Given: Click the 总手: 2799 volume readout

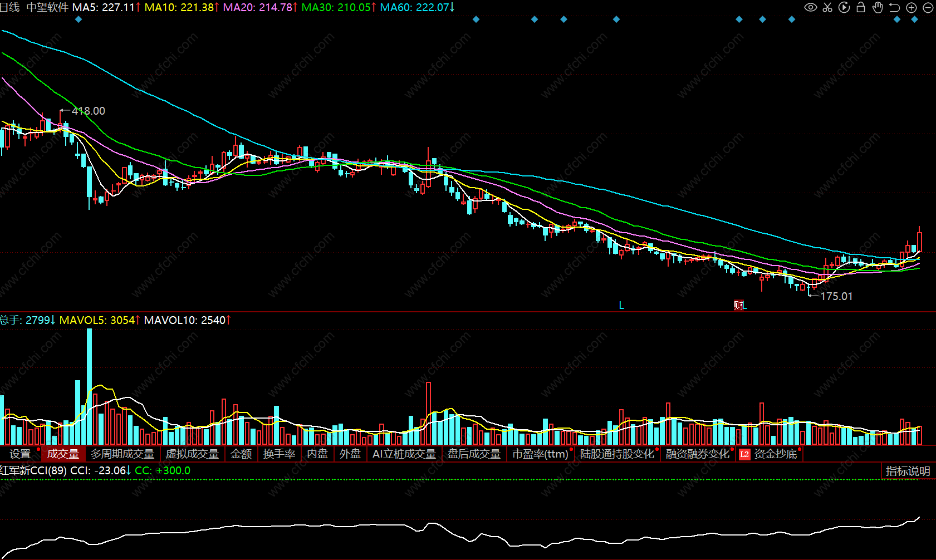Looking at the screenshot, I should pyautogui.click(x=28, y=320).
